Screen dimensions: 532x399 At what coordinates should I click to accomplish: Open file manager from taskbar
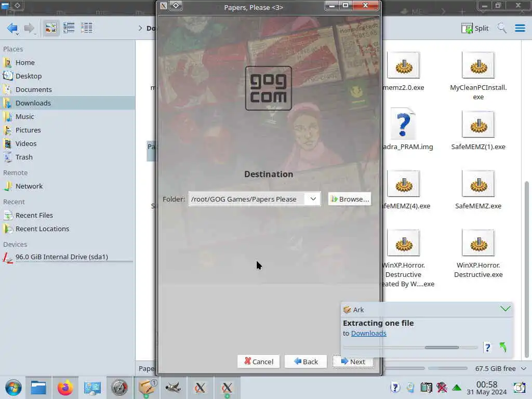[x=38, y=388]
